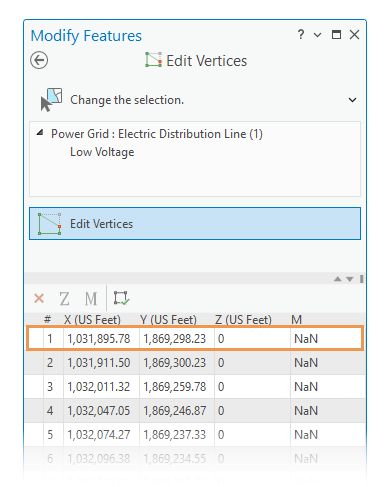Click the Z value 0 in row 5
This screenshot has height=487, width=386.
click(x=221, y=435)
